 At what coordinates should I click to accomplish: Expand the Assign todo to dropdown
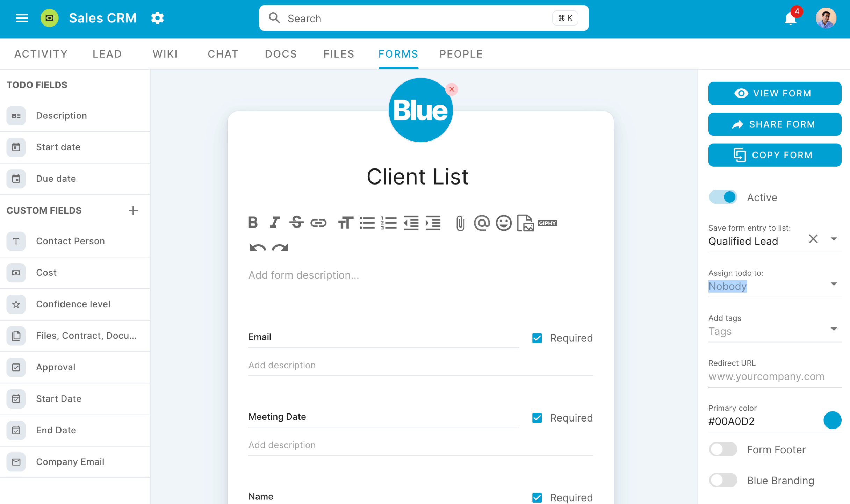click(834, 284)
